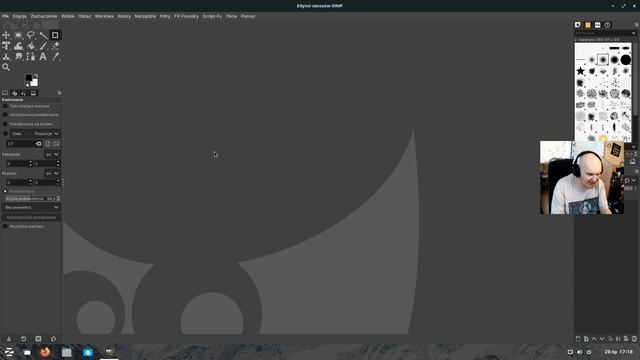Save tool preset icon at panel bottom
640x360 pixels.
pyautogui.click(x=9, y=339)
